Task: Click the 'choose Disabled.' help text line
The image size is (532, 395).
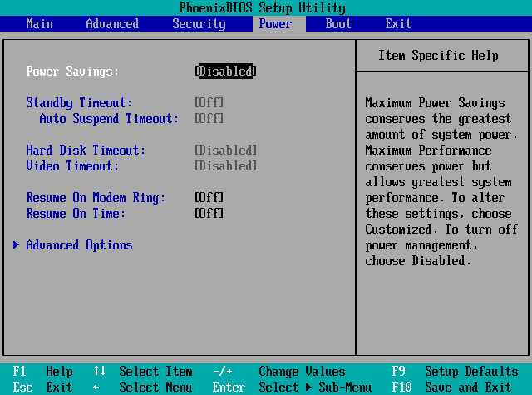Action: 418,261
